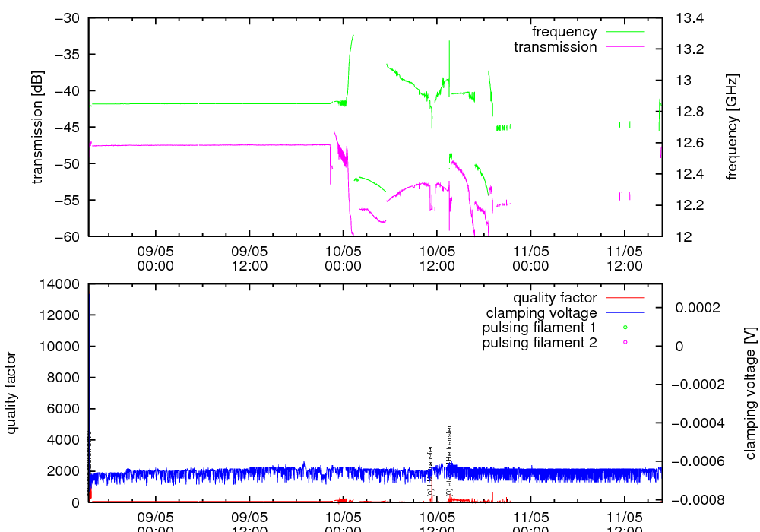Viewport: 760px width, 532px height.
Task: Click the pulsing filament 1 legend marker
Action: click(625, 328)
